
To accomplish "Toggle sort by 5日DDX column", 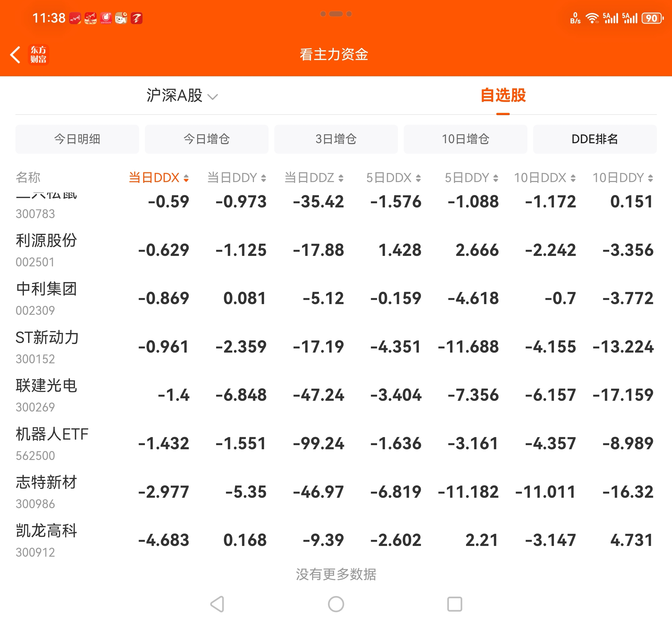I will click(x=393, y=178).
